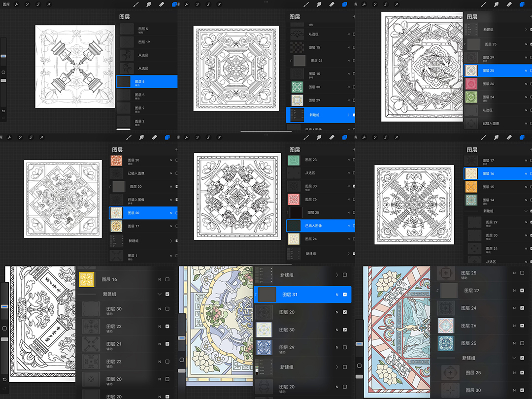Open 图库 gallery in the top-left screenshot
Screen dimensions: 532x399
click(5, 4)
